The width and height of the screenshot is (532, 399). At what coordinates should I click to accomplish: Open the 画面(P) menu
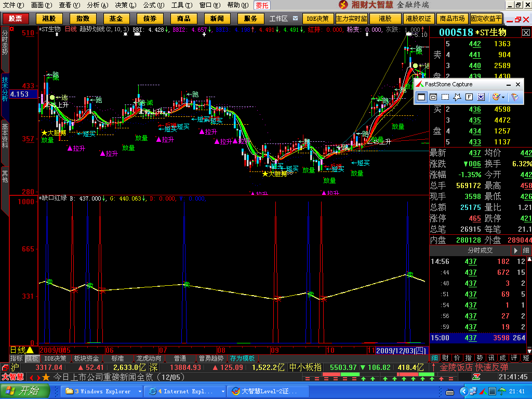point(42,5)
